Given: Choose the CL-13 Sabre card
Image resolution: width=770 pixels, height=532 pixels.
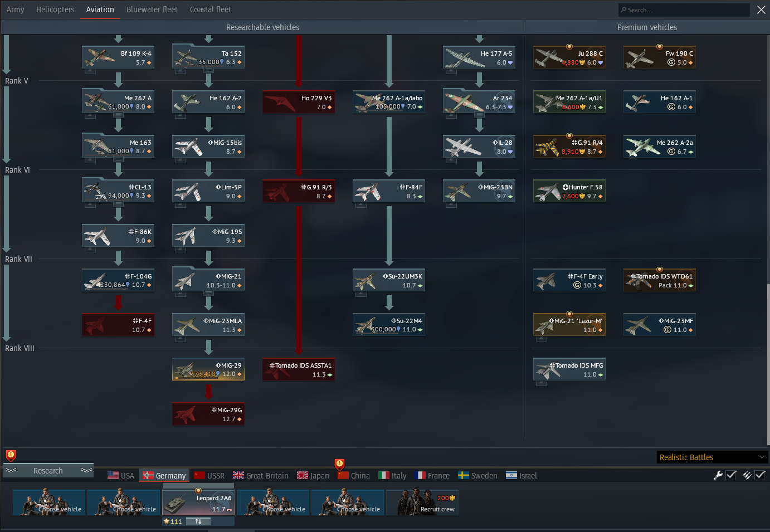Looking at the screenshot, I should tap(118, 191).
